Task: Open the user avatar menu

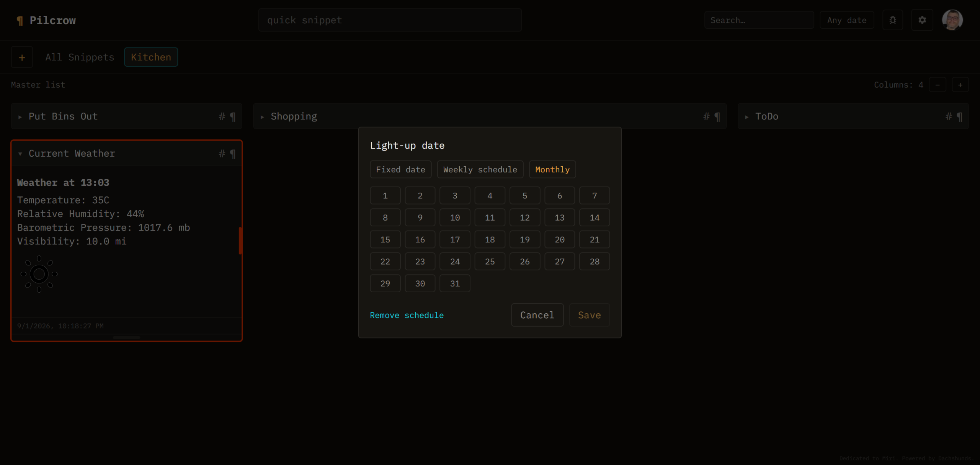Action: (x=952, y=20)
